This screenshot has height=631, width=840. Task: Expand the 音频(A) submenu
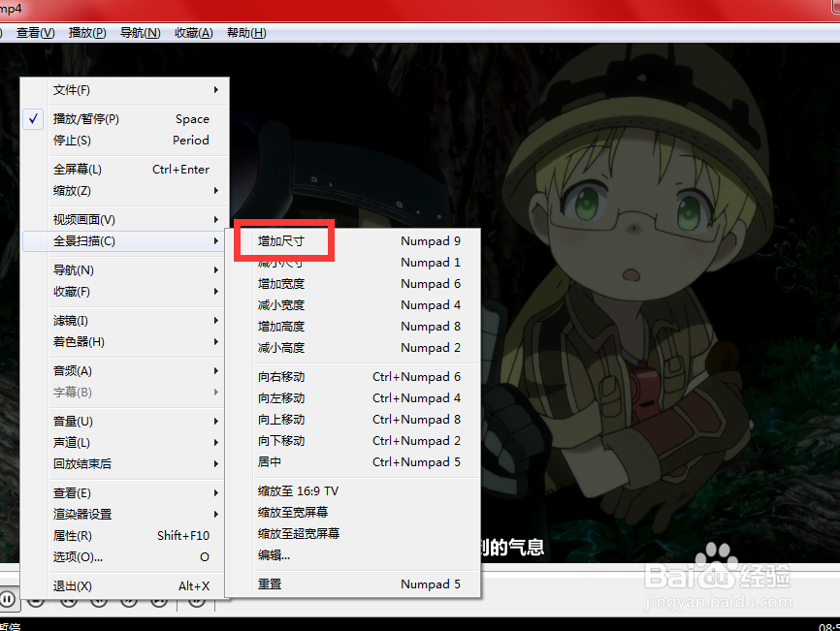point(125,370)
